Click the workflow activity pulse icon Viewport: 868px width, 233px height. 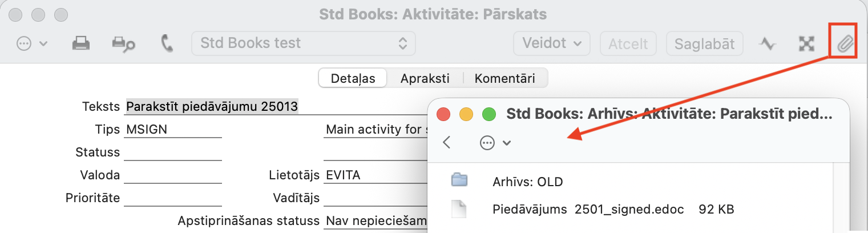pyautogui.click(x=767, y=44)
